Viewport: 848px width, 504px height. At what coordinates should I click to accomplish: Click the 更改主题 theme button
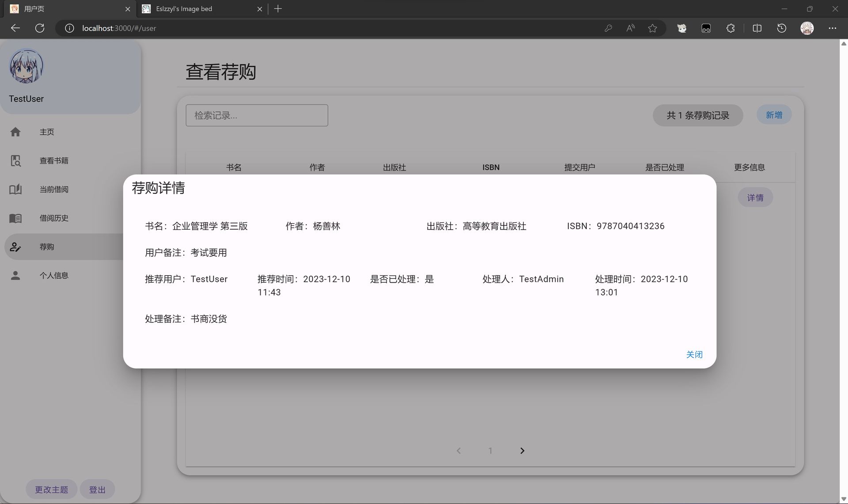[51, 489]
